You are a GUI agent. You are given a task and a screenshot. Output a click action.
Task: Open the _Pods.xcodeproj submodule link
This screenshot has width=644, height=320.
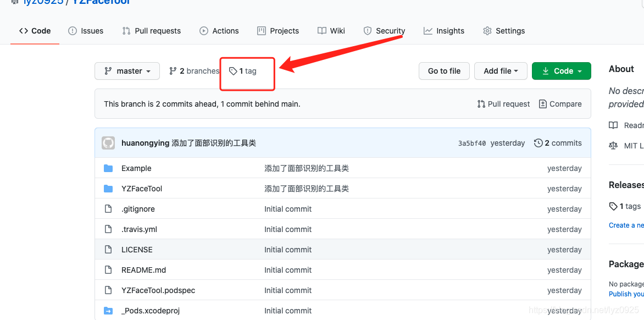click(x=151, y=311)
